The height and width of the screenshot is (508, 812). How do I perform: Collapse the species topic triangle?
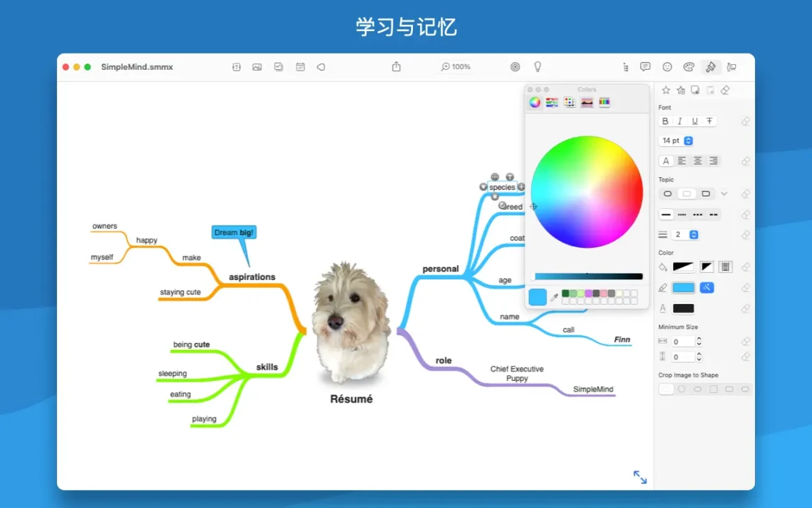(483, 186)
